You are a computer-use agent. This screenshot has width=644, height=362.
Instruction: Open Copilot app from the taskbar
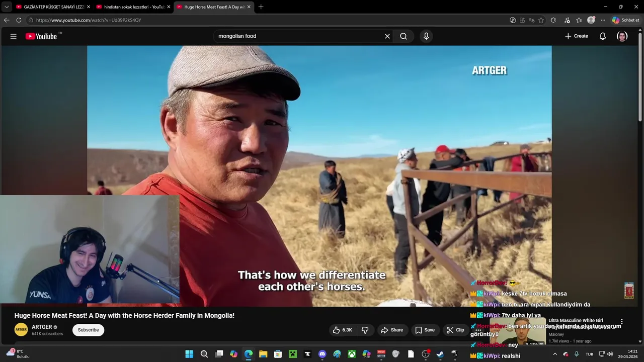pos(233,354)
